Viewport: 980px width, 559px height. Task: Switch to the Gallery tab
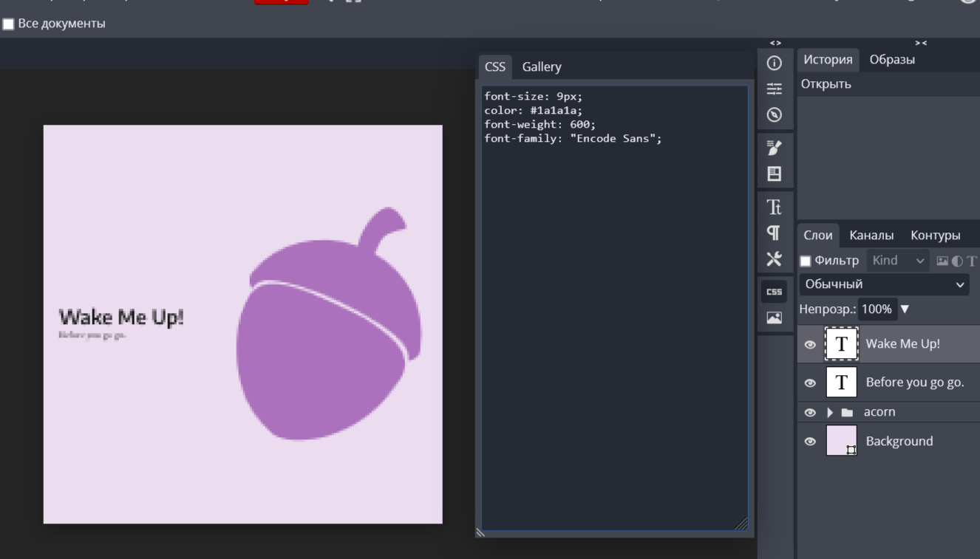pos(541,66)
